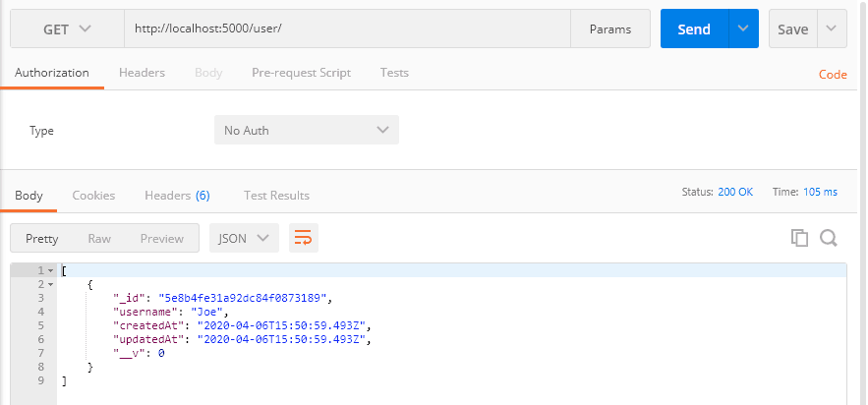
Task: Change the JSON format dropdown
Action: (x=244, y=238)
